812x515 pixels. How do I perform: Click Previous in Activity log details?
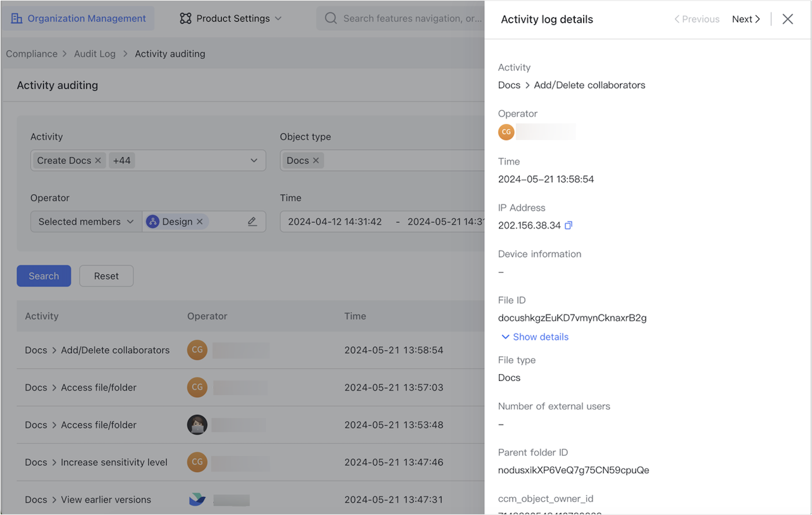(697, 19)
